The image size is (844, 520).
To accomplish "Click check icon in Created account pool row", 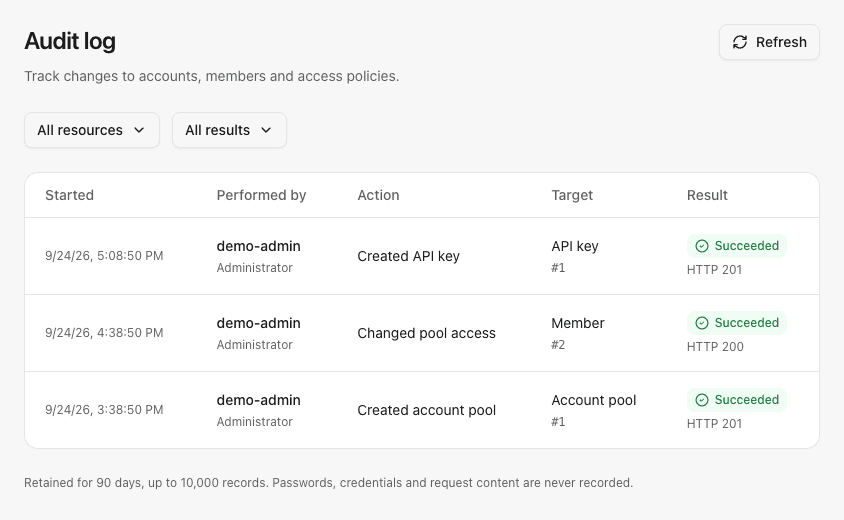I will point(702,400).
